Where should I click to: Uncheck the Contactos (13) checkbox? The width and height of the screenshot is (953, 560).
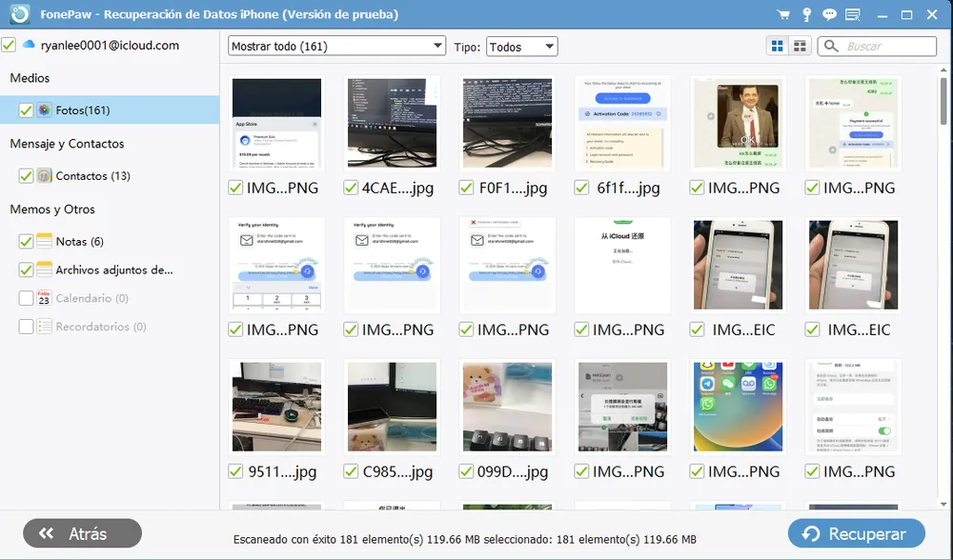tap(26, 176)
